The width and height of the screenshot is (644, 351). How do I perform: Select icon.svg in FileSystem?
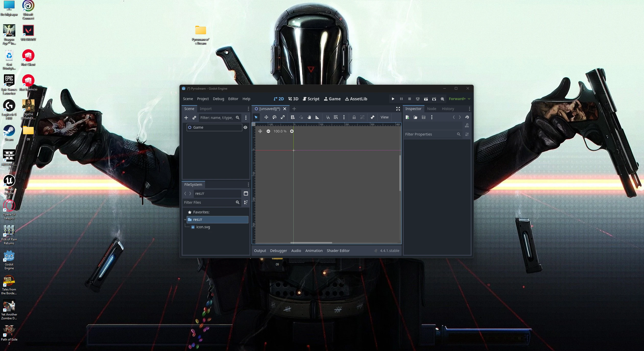click(203, 227)
